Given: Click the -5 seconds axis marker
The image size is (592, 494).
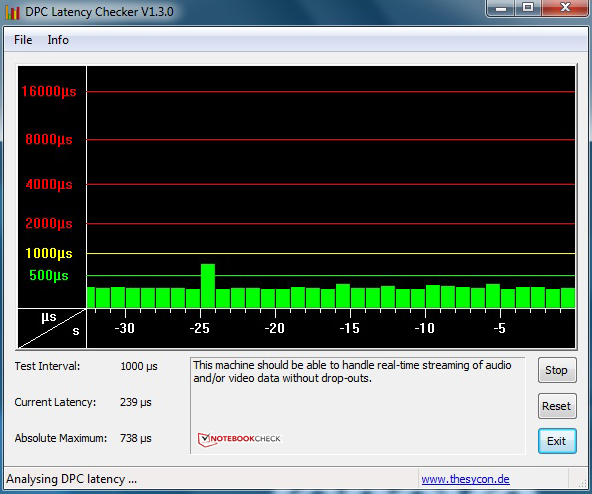Looking at the screenshot, I should [500, 328].
